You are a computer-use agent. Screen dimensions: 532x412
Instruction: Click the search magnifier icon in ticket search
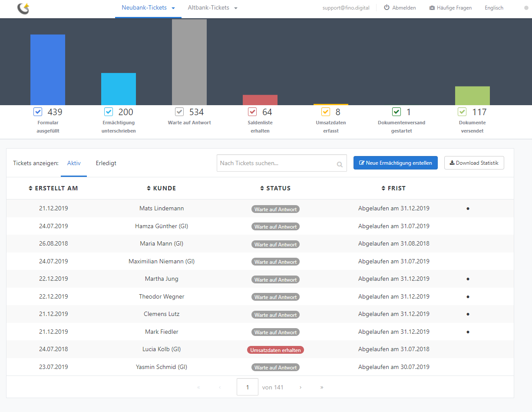[x=340, y=164]
